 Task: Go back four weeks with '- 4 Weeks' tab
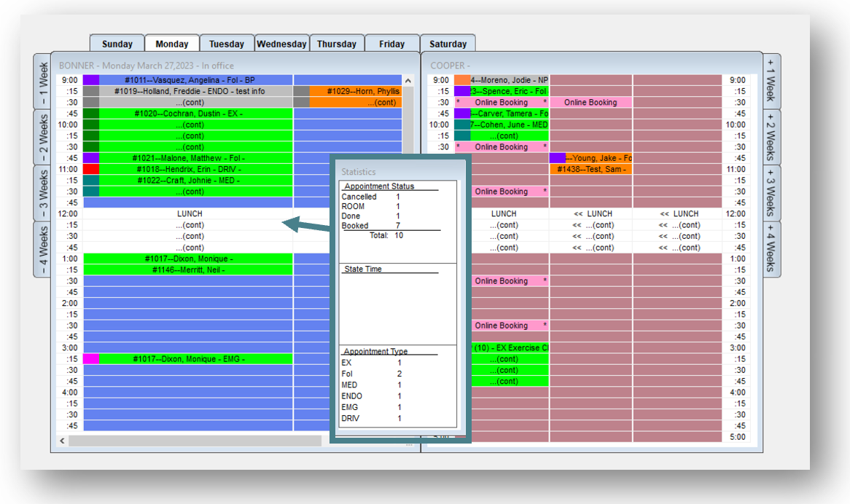(42, 250)
